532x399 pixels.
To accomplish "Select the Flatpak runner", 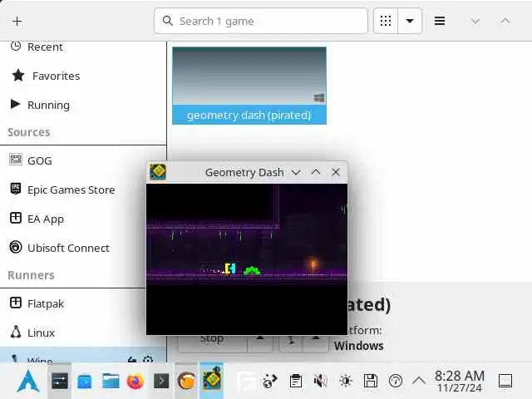I will click(73, 303).
